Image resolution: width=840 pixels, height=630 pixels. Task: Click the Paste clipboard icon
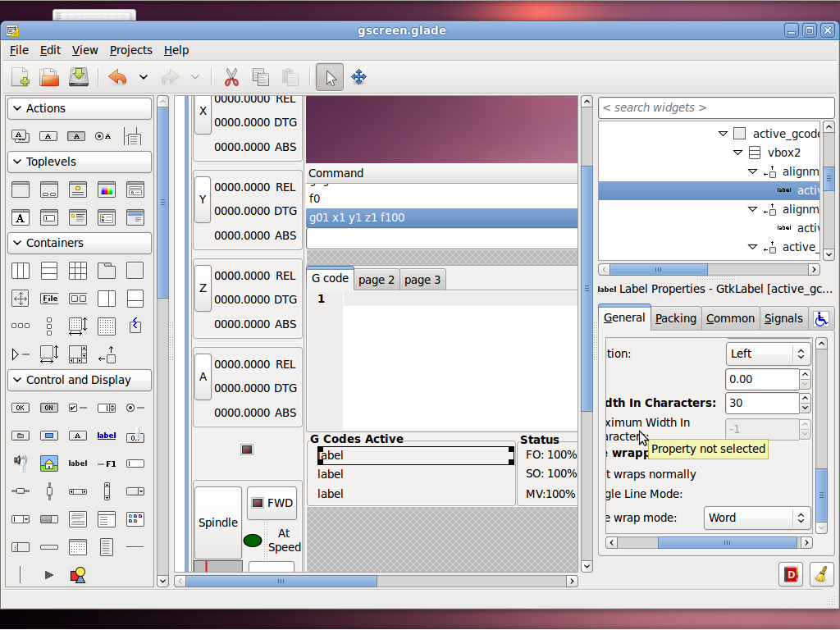pyautogui.click(x=290, y=77)
